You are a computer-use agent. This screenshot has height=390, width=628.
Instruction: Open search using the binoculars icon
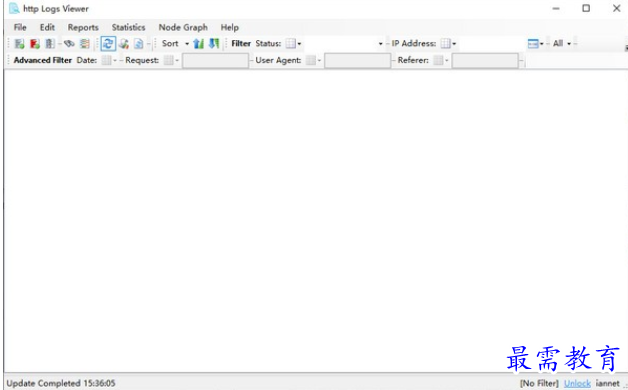(69, 43)
